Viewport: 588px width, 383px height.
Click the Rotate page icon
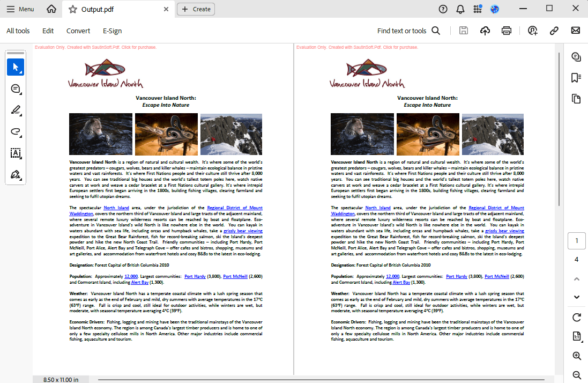(576, 316)
